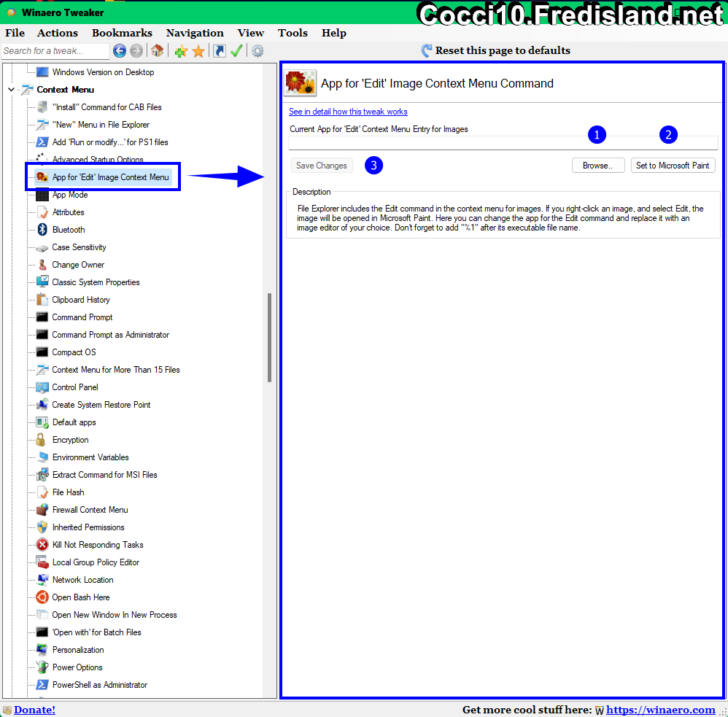Open the View menu
This screenshot has width=728, height=717.
pyautogui.click(x=251, y=33)
